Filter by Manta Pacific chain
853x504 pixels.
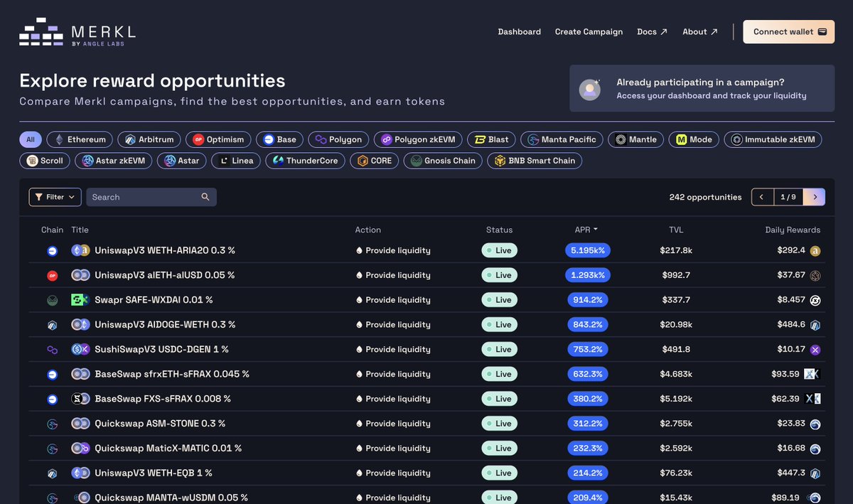coord(562,139)
